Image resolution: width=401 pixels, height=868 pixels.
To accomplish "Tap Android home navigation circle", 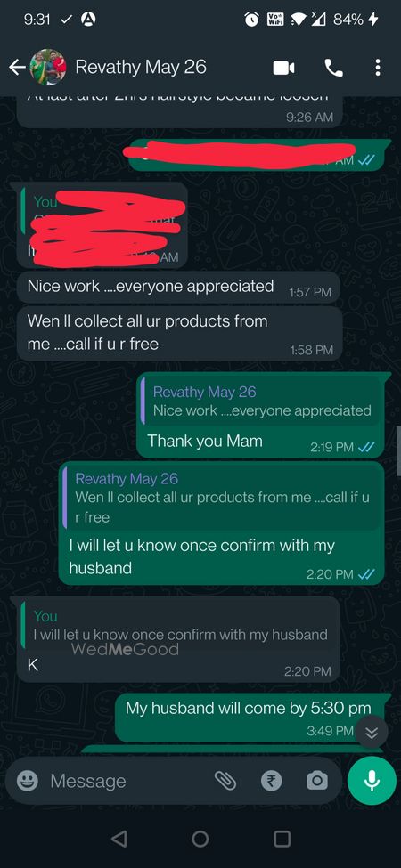I will click(x=200, y=839).
